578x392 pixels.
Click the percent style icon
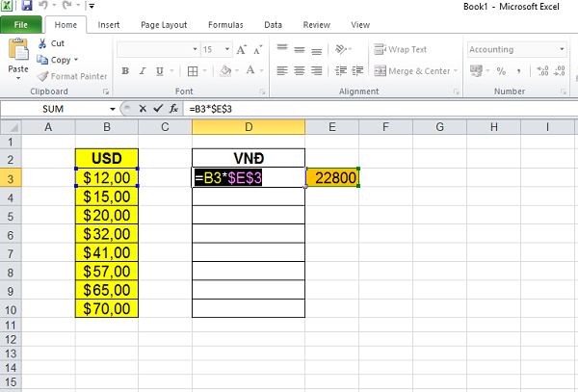tap(501, 71)
